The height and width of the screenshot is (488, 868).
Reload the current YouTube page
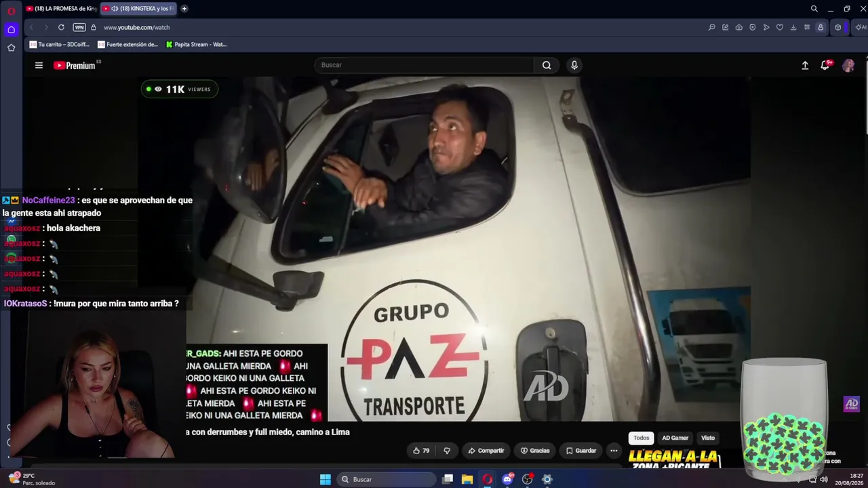[61, 27]
